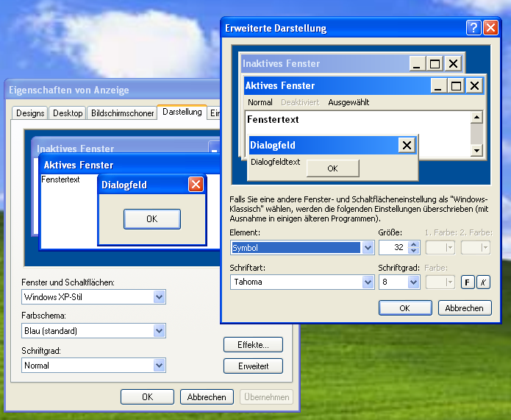Select the Darstellung tab
The height and width of the screenshot is (420, 511).
point(182,112)
